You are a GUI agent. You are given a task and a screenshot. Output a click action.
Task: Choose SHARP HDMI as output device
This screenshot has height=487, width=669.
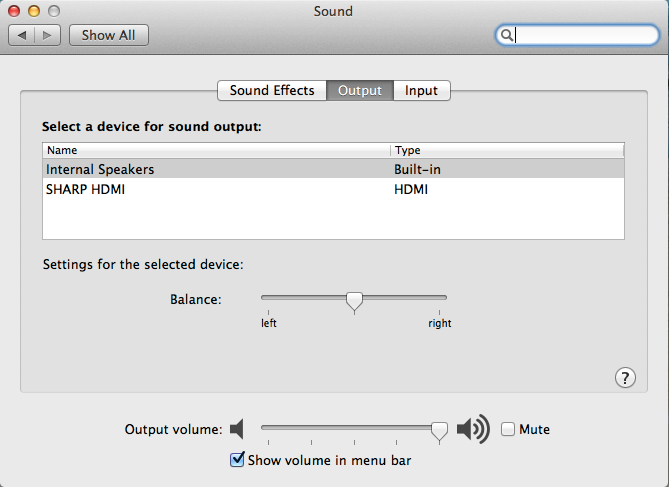(x=86, y=189)
